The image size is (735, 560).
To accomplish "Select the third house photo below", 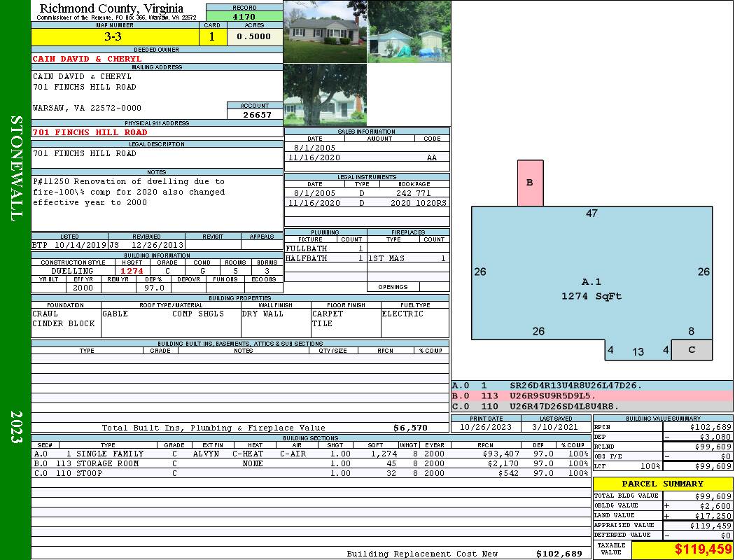I will coord(325,94).
